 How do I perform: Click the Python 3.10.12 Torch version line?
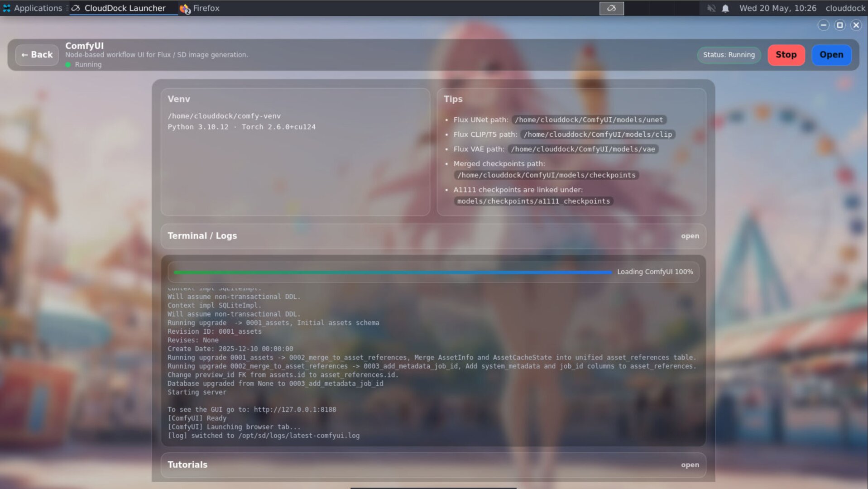click(241, 127)
